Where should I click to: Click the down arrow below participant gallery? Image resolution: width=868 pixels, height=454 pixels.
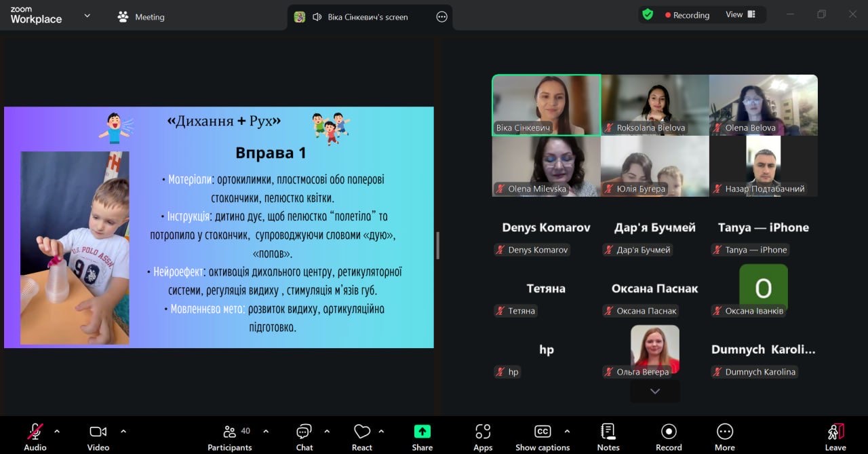pos(654,391)
